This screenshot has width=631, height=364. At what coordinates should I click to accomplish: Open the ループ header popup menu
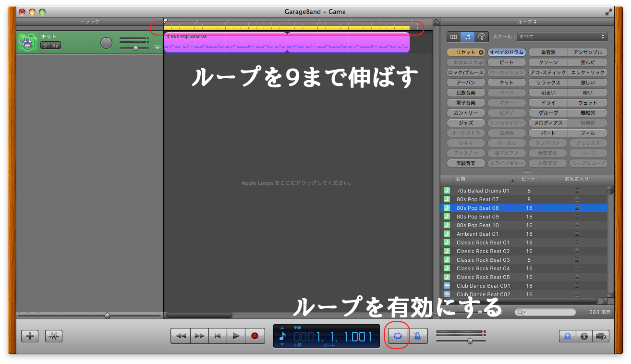(x=527, y=22)
